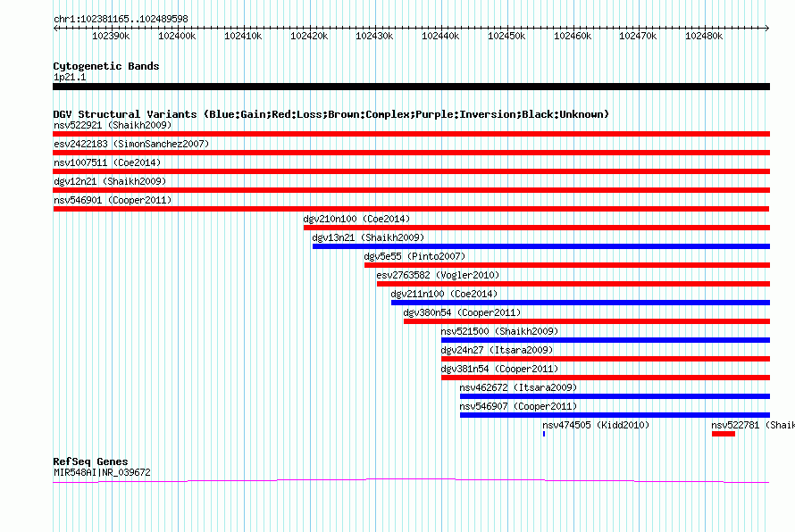Select the dgv5e55 (Pinto2007) label

pyautogui.click(x=414, y=256)
